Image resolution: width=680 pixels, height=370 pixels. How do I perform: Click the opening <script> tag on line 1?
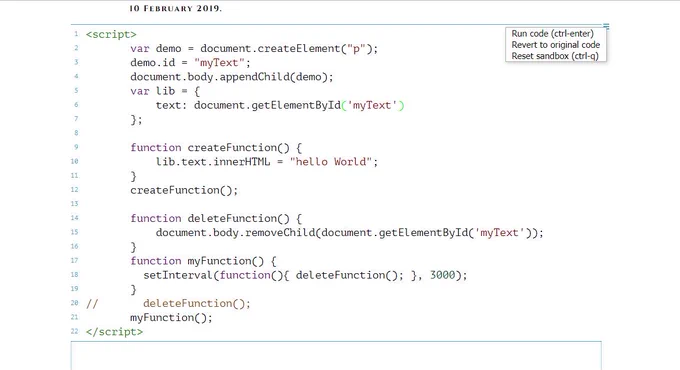point(111,34)
